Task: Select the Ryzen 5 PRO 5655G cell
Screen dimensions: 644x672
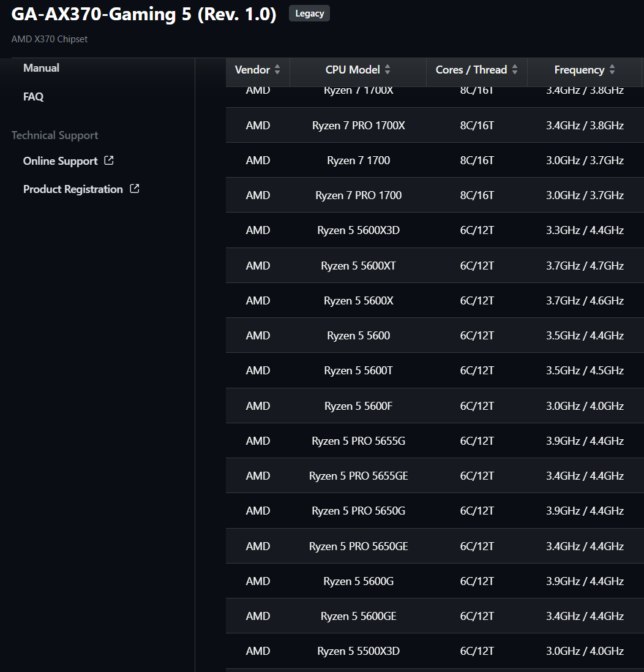Action: tap(358, 440)
